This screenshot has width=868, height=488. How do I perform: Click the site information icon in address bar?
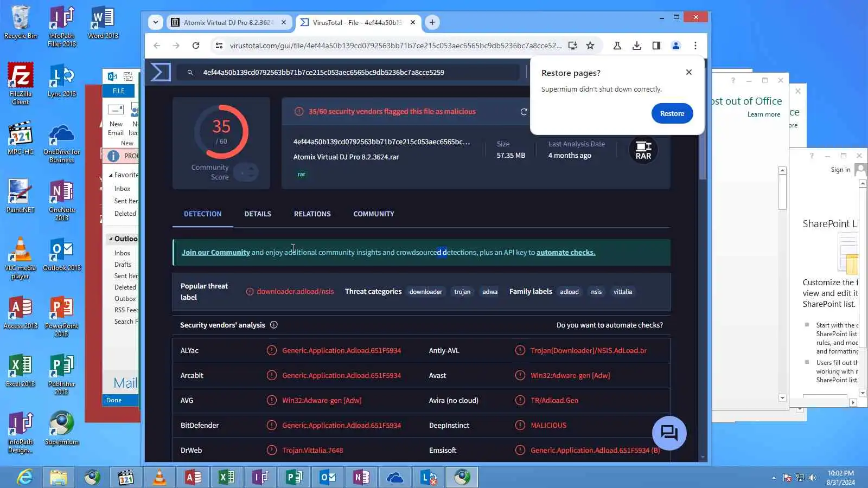point(219,46)
